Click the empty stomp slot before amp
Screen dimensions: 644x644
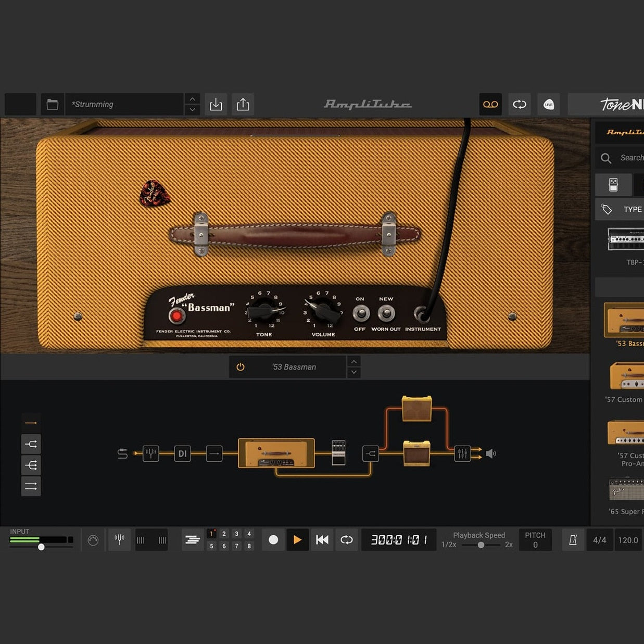coord(214,453)
